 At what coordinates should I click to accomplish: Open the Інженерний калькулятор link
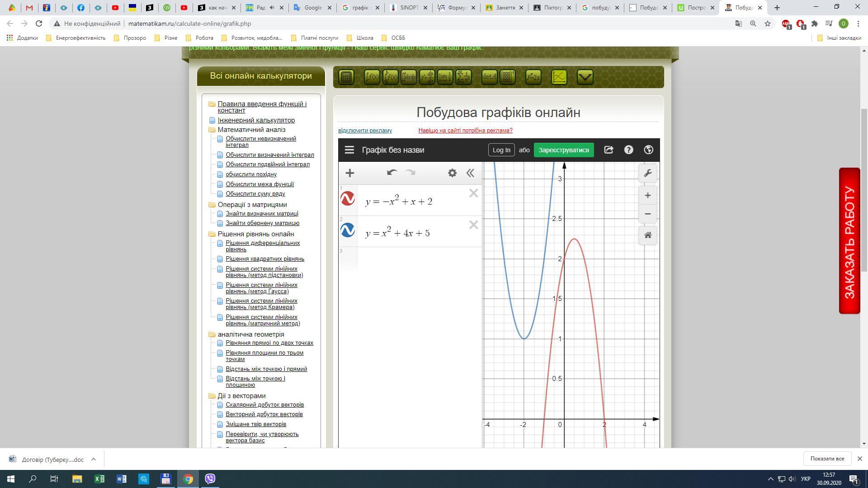[256, 120]
